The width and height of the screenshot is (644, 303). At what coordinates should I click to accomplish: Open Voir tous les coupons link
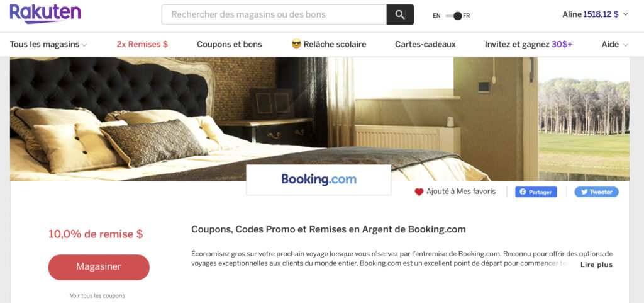(97, 295)
